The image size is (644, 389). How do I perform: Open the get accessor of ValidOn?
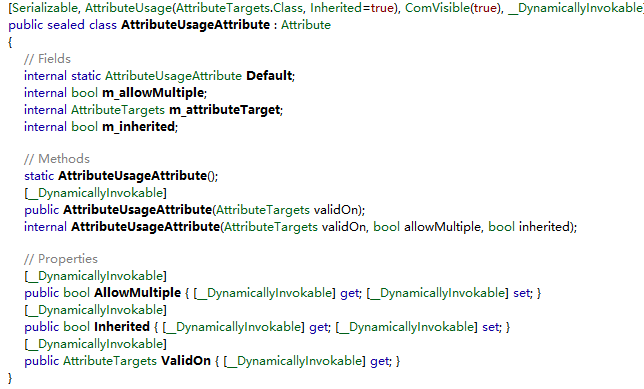(x=380, y=361)
